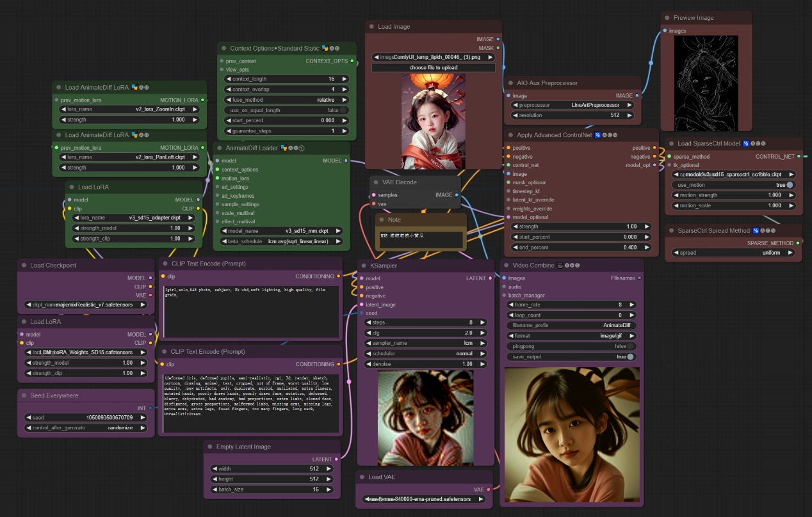812x517 pixels.
Task: Click the Preview Image node's collapse dot
Action: coord(667,18)
